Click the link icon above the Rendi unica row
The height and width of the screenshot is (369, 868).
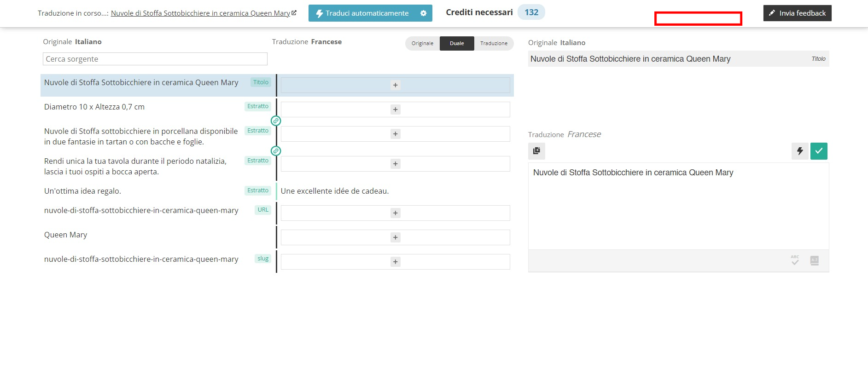tap(276, 151)
